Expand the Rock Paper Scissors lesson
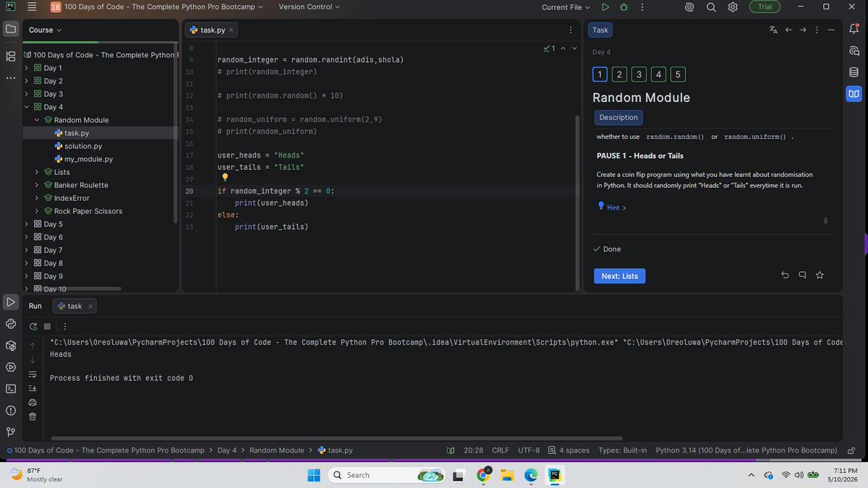This screenshot has height=488, width=868. tap(37, 211)
